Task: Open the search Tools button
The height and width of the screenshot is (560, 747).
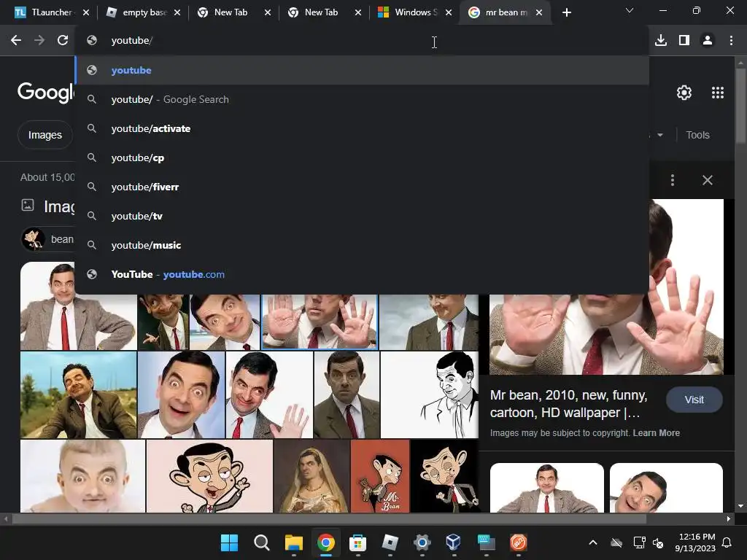Action: tap(697, 135)
